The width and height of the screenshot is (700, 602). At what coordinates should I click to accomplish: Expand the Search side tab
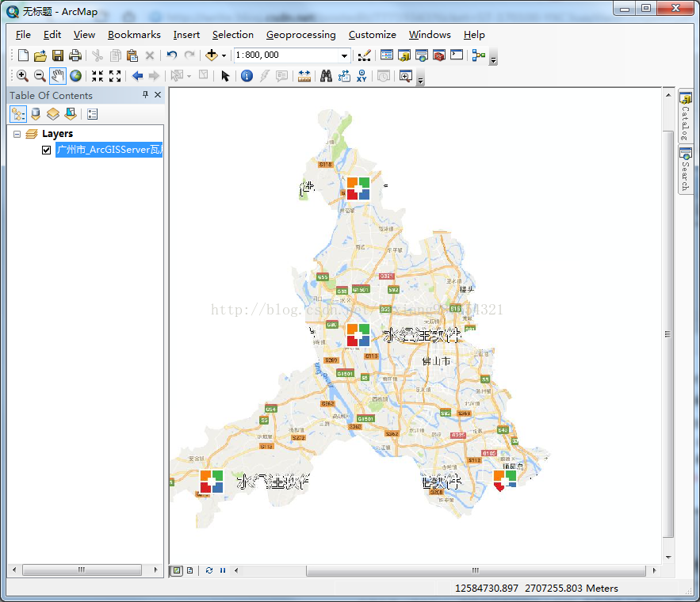click(685, 170)
